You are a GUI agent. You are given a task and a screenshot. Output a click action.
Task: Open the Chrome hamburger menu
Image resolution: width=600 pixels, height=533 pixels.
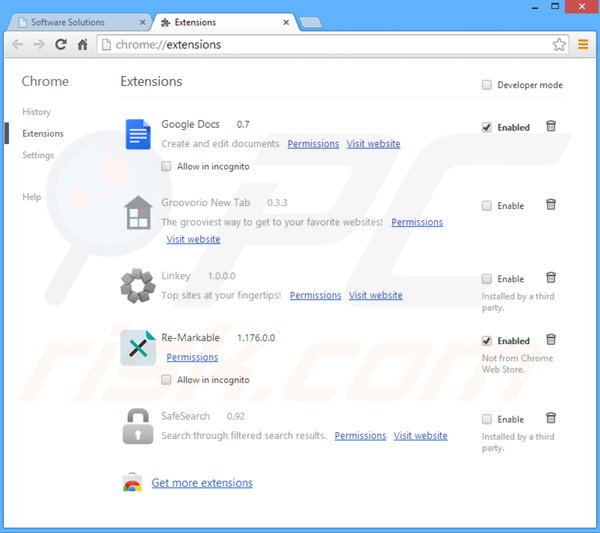(x=583, y=45)
